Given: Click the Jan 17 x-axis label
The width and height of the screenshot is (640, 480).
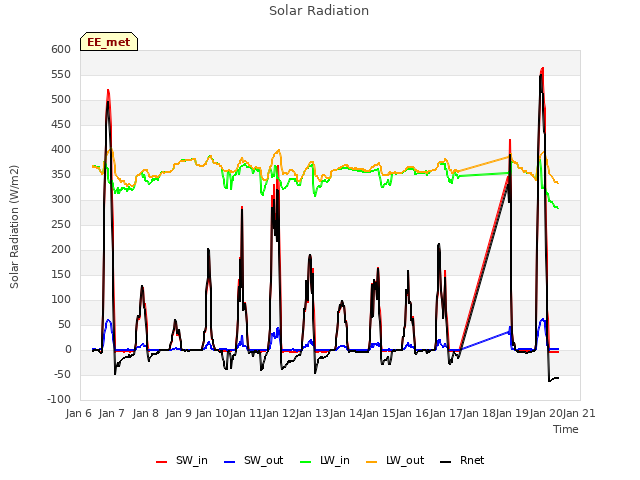Looking at the screenshot, I should click(x=446, y=413).
